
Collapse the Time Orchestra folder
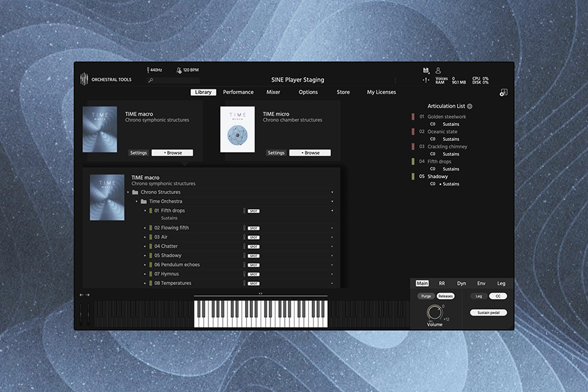click(x=137, y=201)
